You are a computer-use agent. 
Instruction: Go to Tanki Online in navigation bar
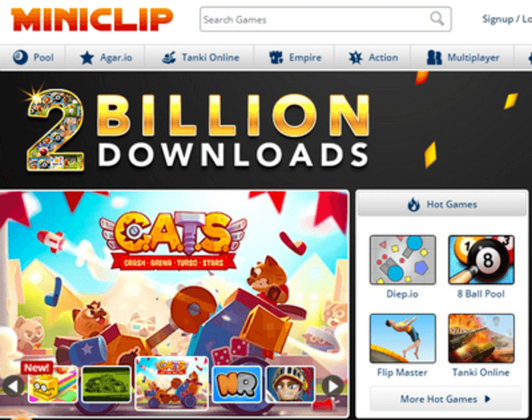point(201,58)
